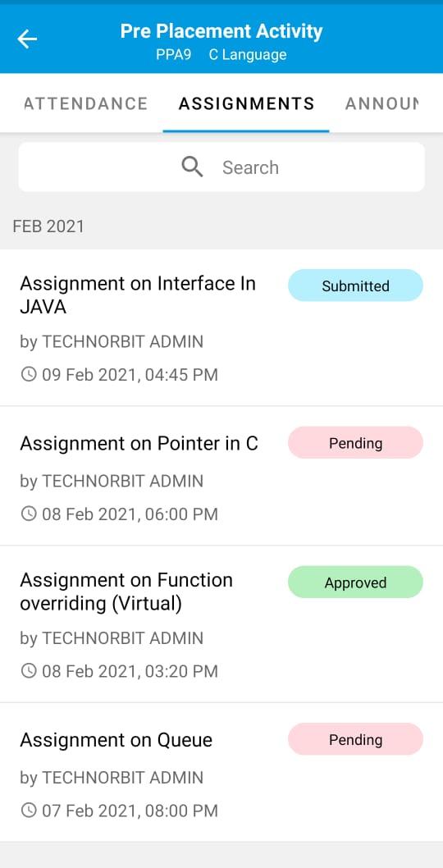Open the Announcements tab

pos(382,103)
